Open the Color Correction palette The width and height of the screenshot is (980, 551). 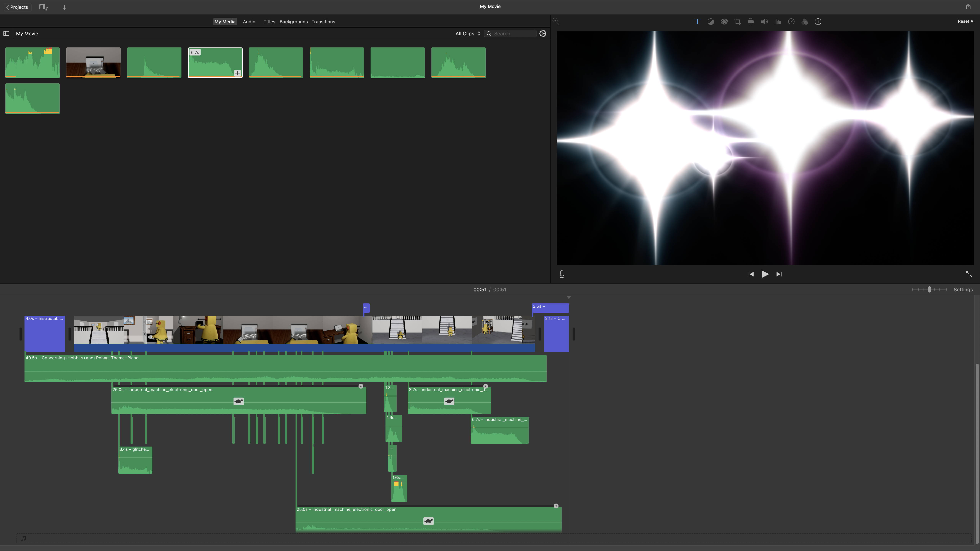coord(724,22)
